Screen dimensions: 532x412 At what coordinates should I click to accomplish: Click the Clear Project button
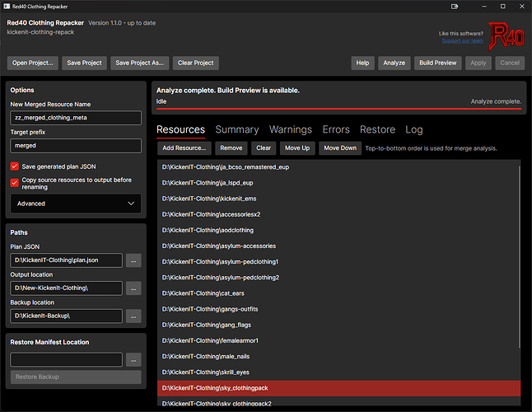point(196,63)
